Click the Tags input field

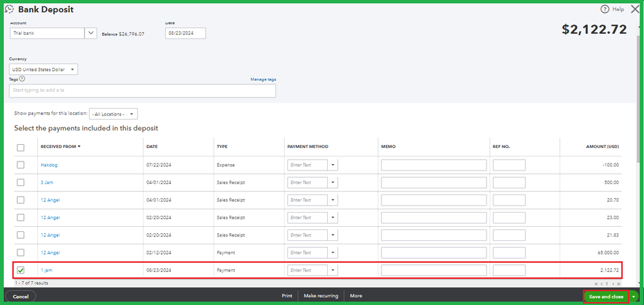(143, 91)
